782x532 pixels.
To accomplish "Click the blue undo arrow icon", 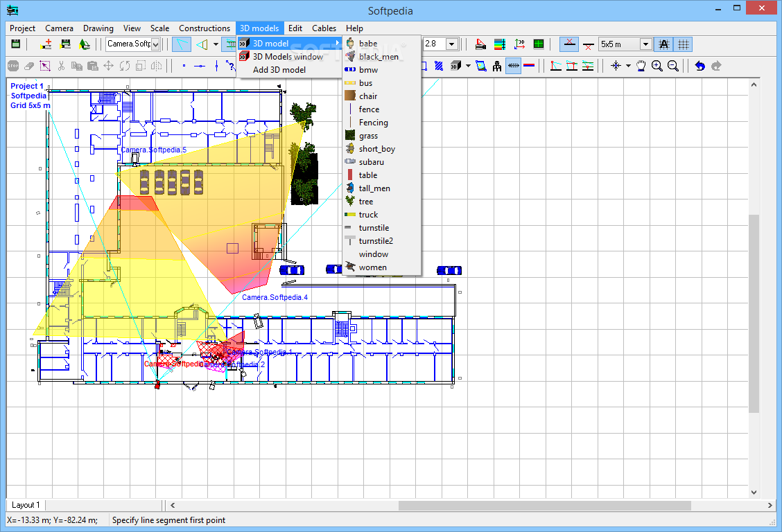I will pos(700,66).
